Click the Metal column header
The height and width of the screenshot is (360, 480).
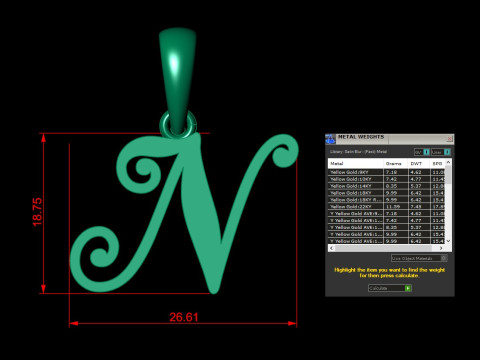356,164
